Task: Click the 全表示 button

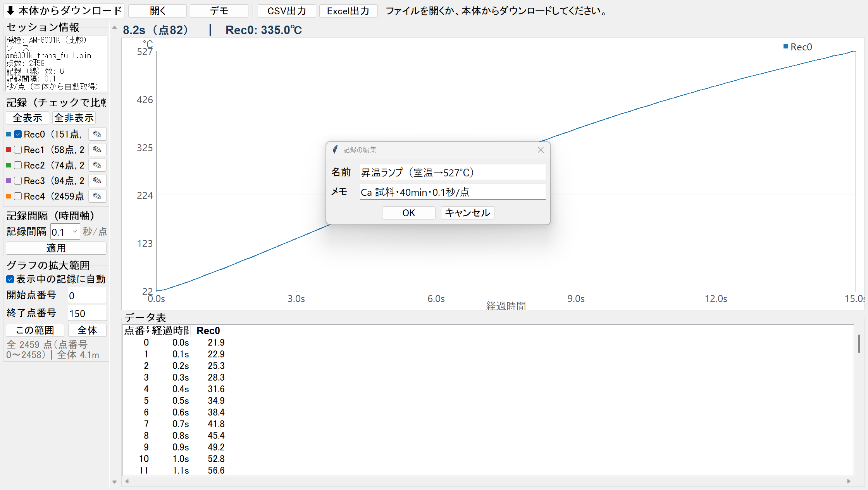Action: coord(28,118)
